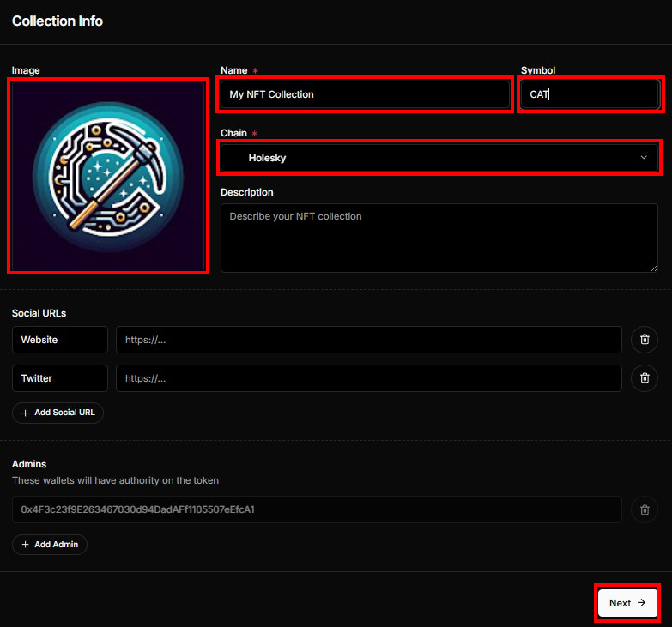This screenshot has height=627, width=672.
Task: Proceed with the Next button
Action: pos(627,603)
